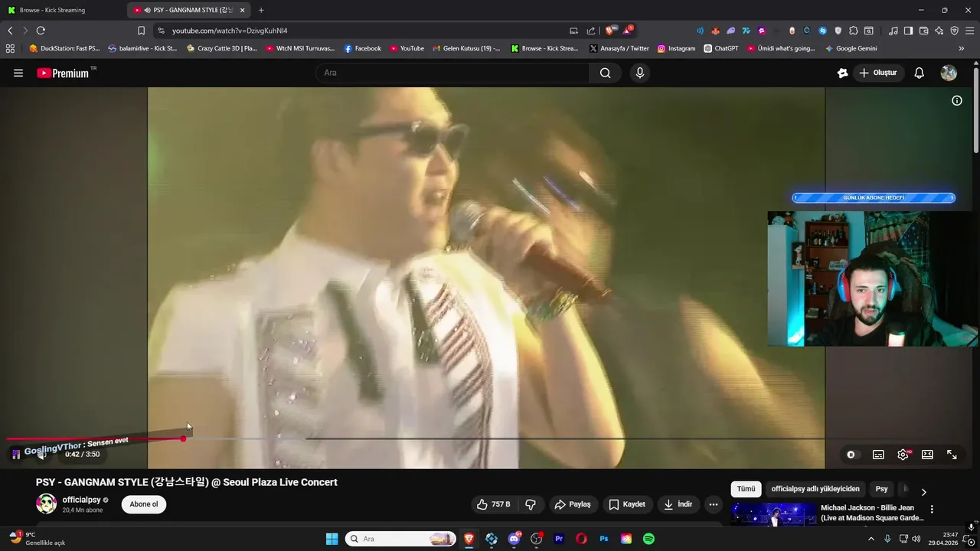Share this page from the address bar
Image resolution: width=980 pixels, height=551 pixels.
pos(591,31)
